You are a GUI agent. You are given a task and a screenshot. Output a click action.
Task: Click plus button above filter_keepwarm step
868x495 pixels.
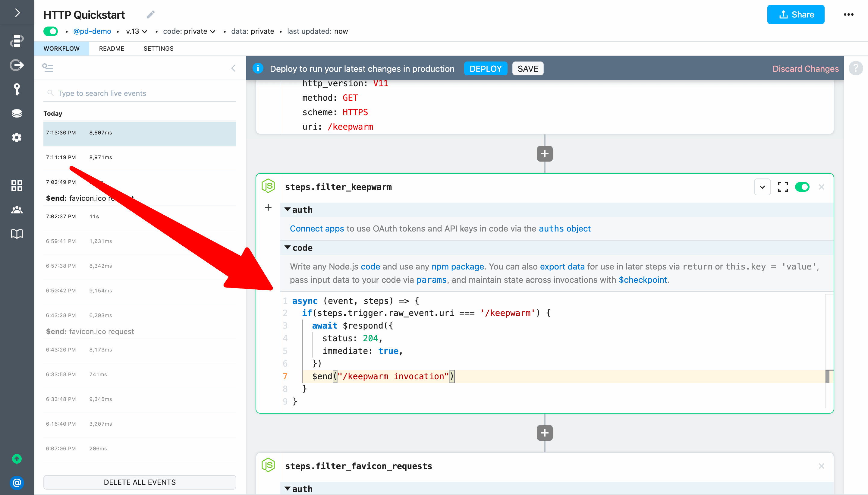(544, 154)
